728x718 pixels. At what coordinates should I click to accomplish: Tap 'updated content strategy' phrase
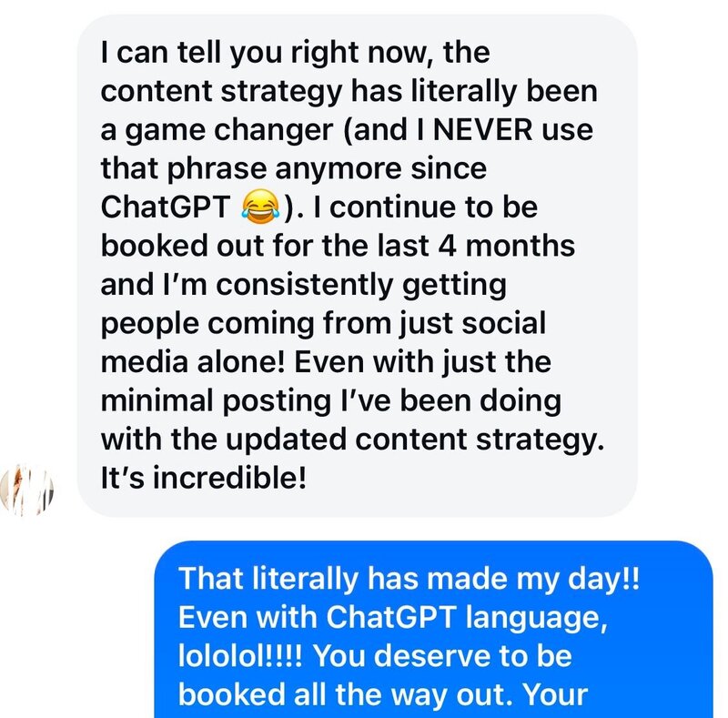tap(415, 440)
